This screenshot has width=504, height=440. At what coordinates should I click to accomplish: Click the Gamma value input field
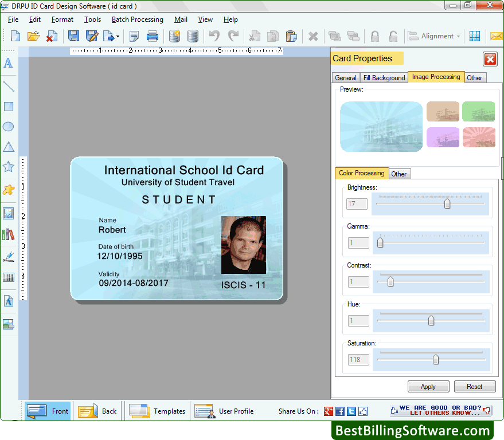tap(358, 242)
